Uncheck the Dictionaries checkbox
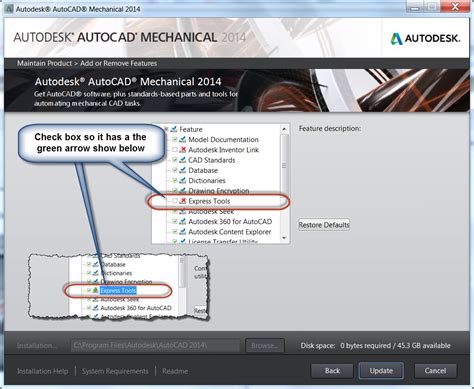 (x=175, y=181)
